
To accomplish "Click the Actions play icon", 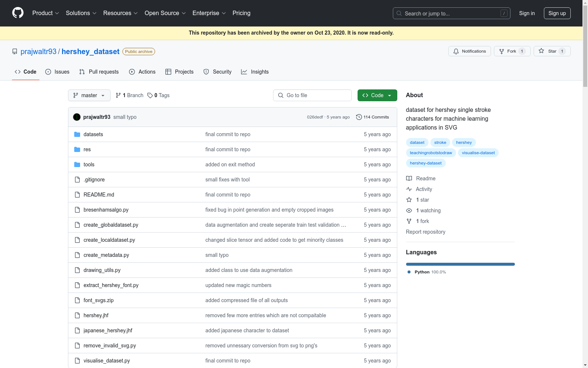I will coord(132,72).
